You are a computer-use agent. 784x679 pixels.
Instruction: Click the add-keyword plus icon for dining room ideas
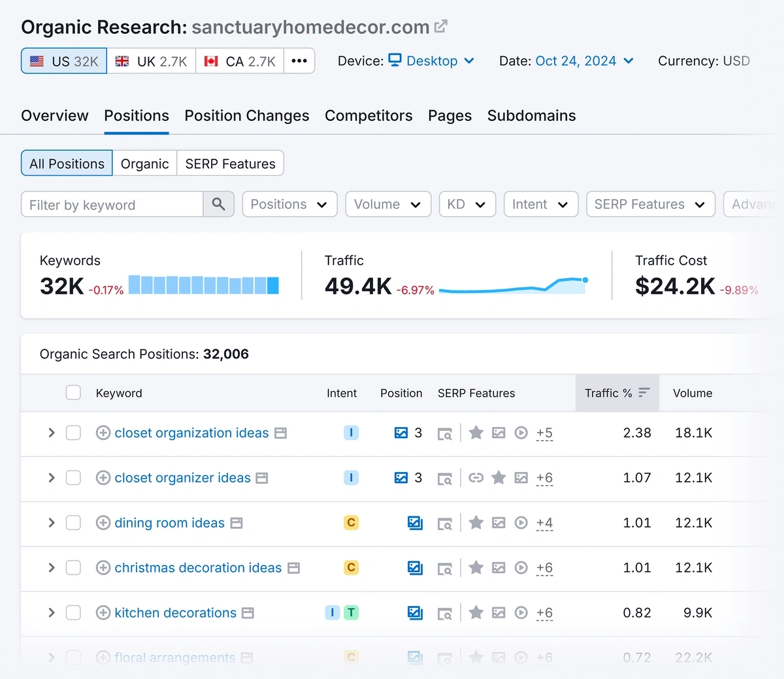click(x=103, y=523)
